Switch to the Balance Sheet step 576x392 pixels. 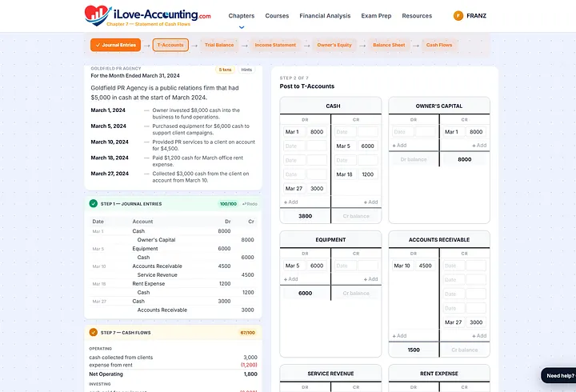coord(389,45)
